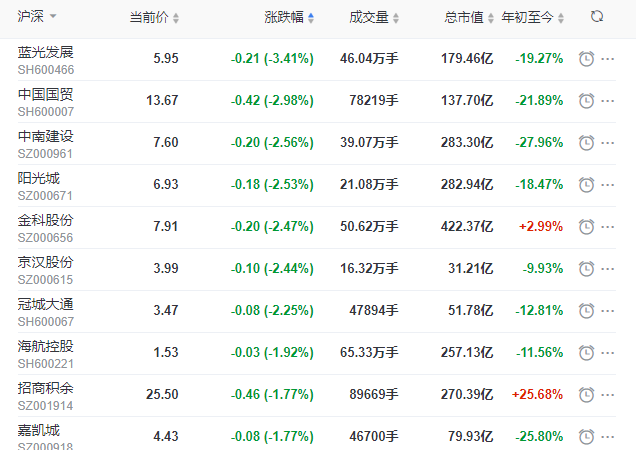Click change -0.03 (-1.92%)
The width and height of the screenshot is (636, 450).
pos(272,352)
